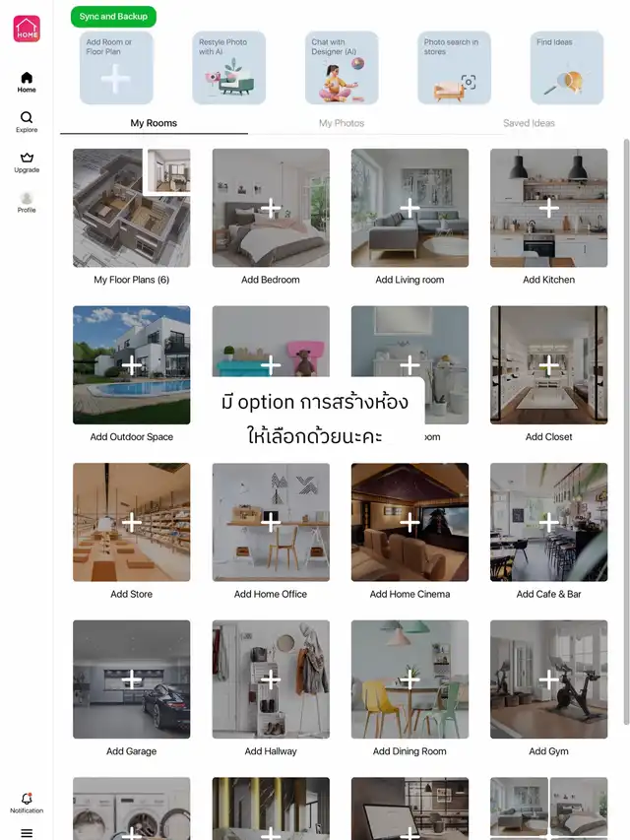Add a Bedroom room
630x840 pixels.
pos(271,209)
